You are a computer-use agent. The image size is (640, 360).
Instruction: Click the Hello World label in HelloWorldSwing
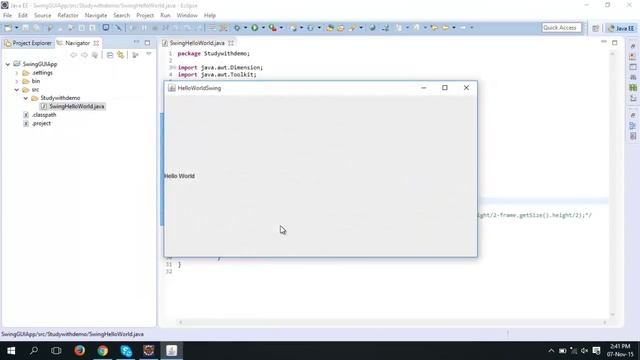pyautogui.click(x=179, y=176)
